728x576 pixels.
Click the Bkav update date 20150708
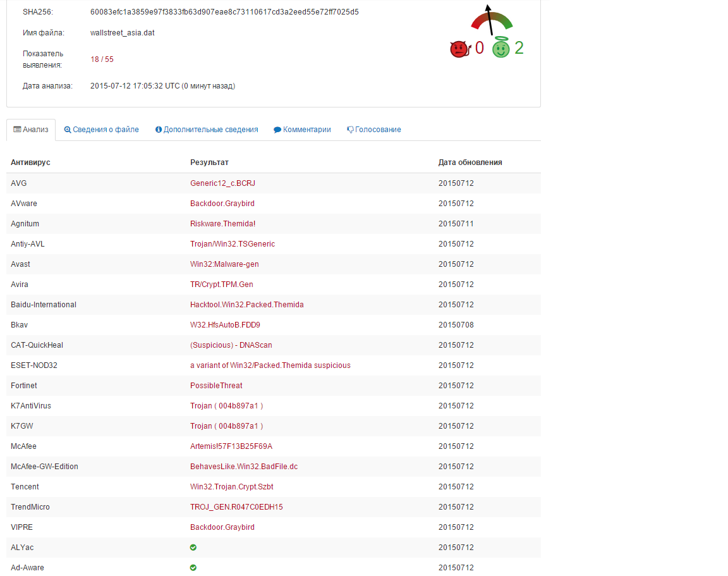(456, 325)
